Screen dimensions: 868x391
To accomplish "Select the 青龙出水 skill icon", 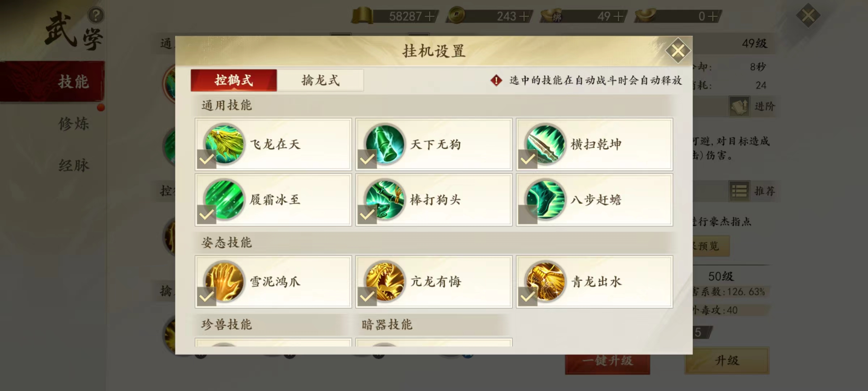I will point(545,281).
